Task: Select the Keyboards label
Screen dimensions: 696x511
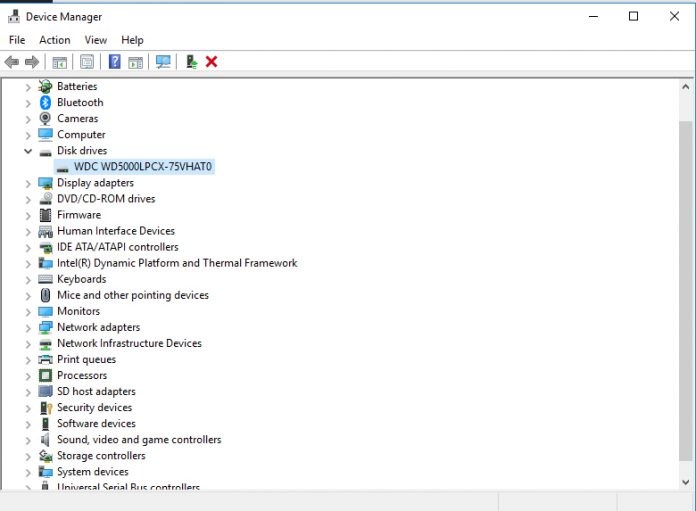Action: coord(82,279)
